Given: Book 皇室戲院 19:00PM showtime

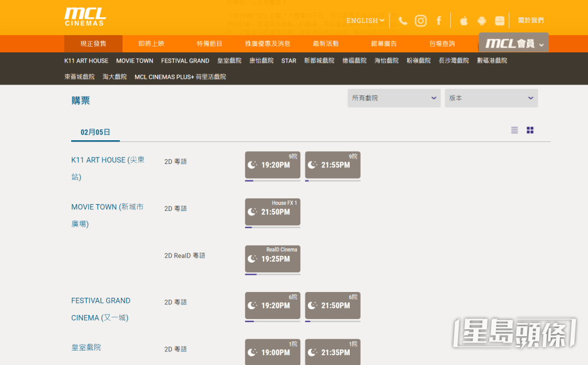Looking at the screenshot, I should tap(273, 352).
